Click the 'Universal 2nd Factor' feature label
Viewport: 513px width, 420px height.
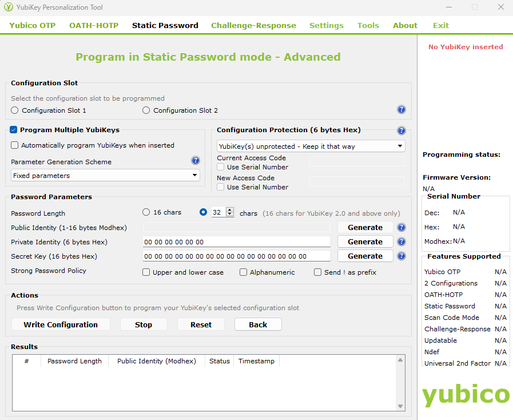[x=458, y=363]
